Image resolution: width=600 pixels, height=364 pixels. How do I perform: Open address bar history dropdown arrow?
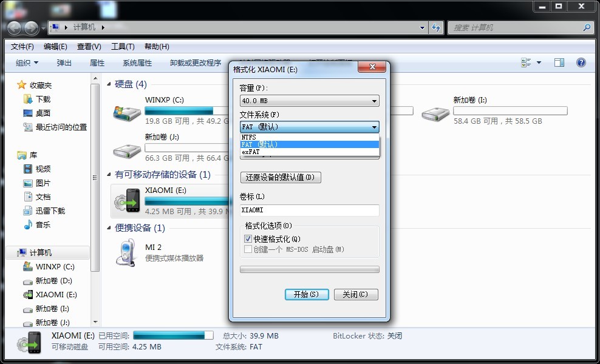pyautogui.click(x=423, y=27)
